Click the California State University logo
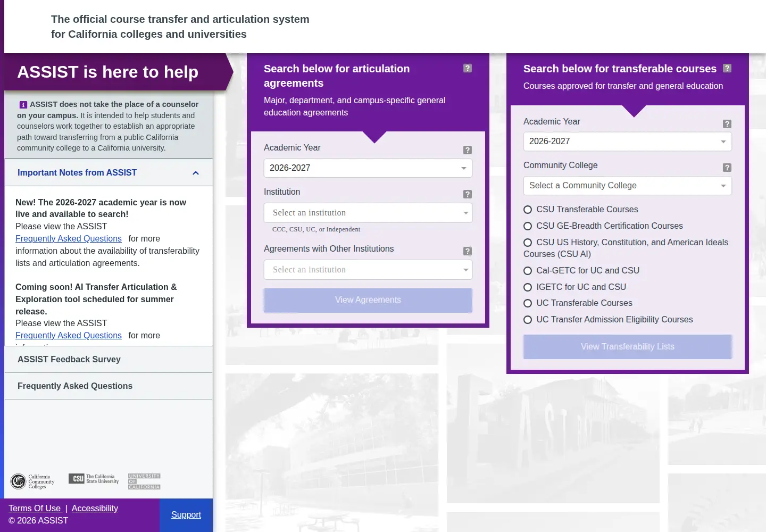The image size is (766, 532). [94, 479]
